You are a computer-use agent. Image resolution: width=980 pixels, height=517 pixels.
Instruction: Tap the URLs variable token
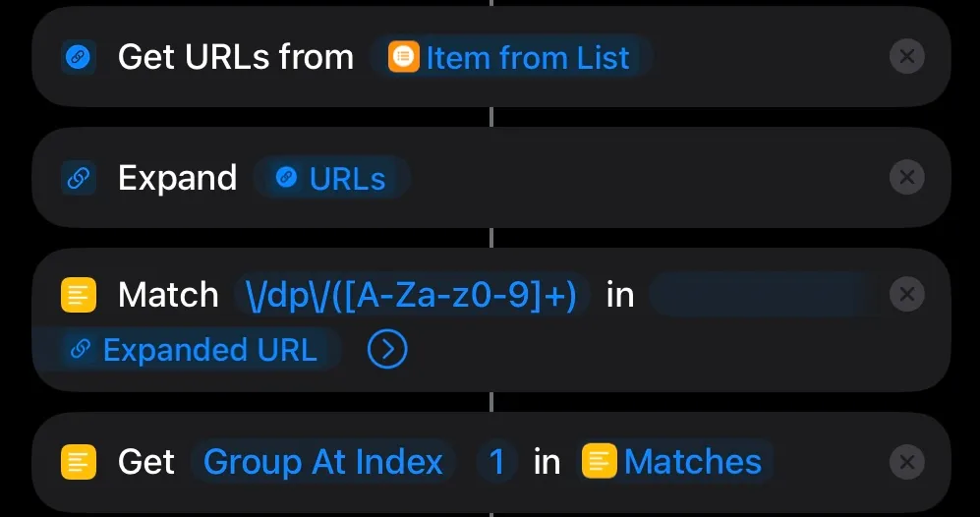click(x=331, y=179)
